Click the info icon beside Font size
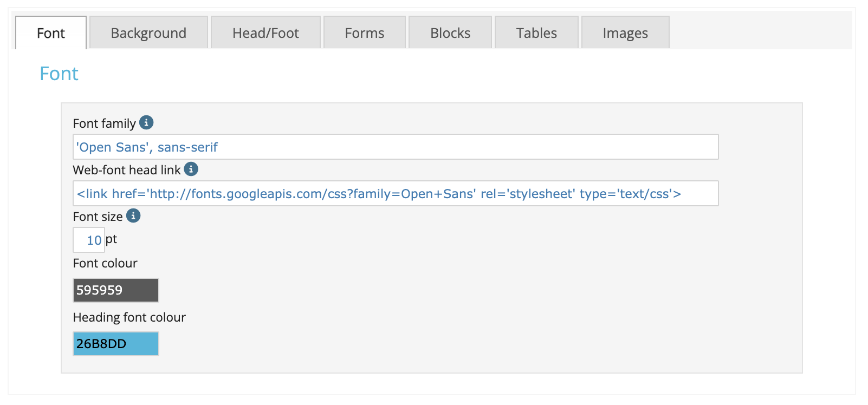The image size is (868, 405). click(133, 215)
